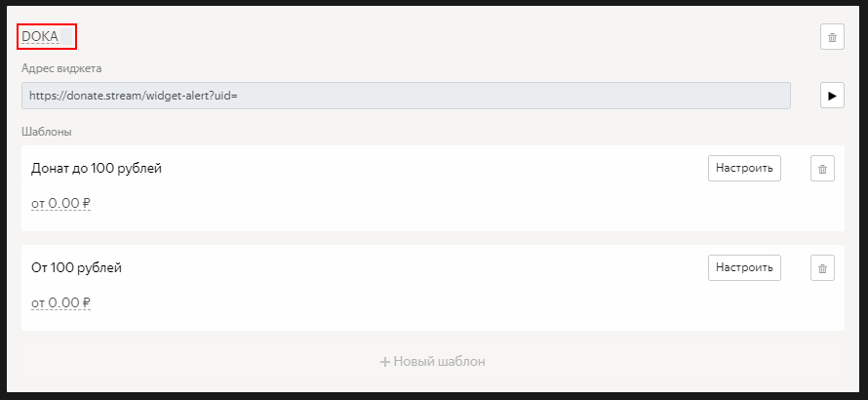This screenshot has height=400, width=868.
Task: Delete the 'Донат до 100 рублей' template
Action: (x=822, y=169)
